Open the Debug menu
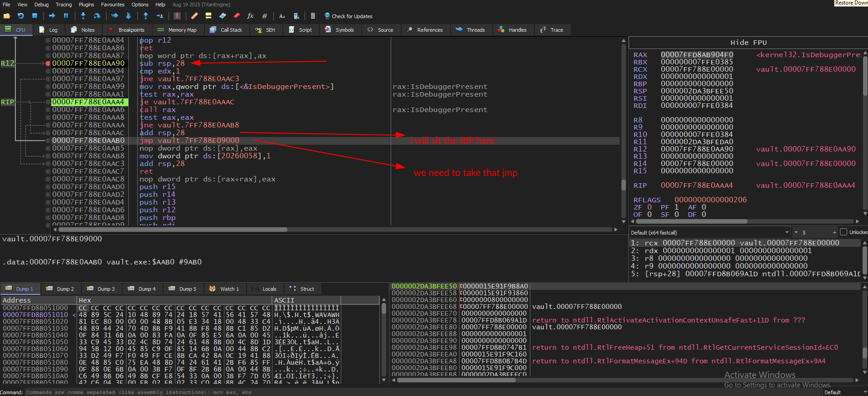The width and height of the screenshot is (868, 396). pyautogui.click(x=41, y=5)
